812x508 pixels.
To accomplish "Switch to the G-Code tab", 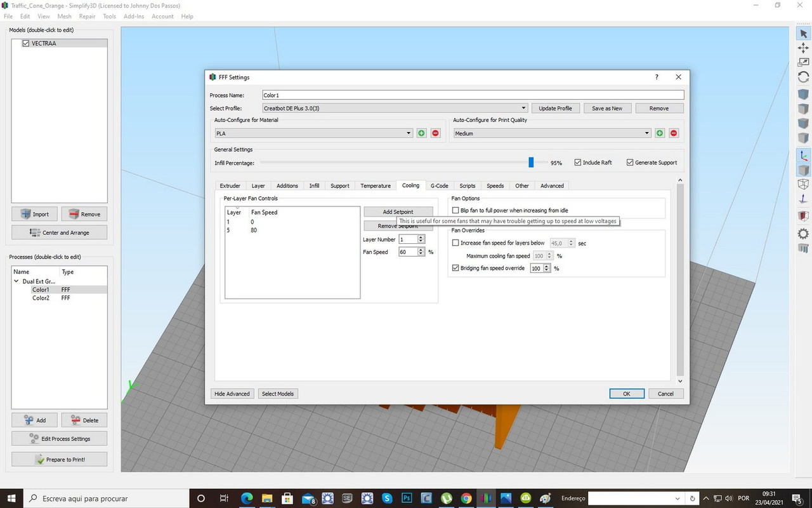I will tap(440, 186).
